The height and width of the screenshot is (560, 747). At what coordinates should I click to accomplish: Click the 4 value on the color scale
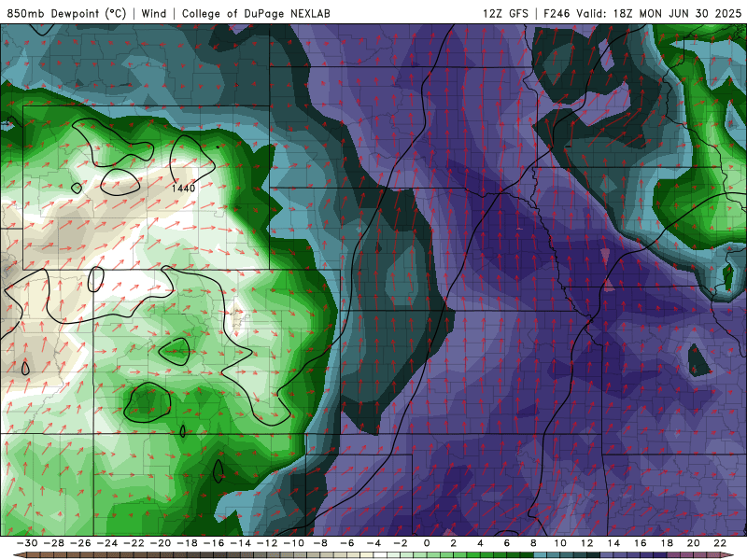pos(480,543)
